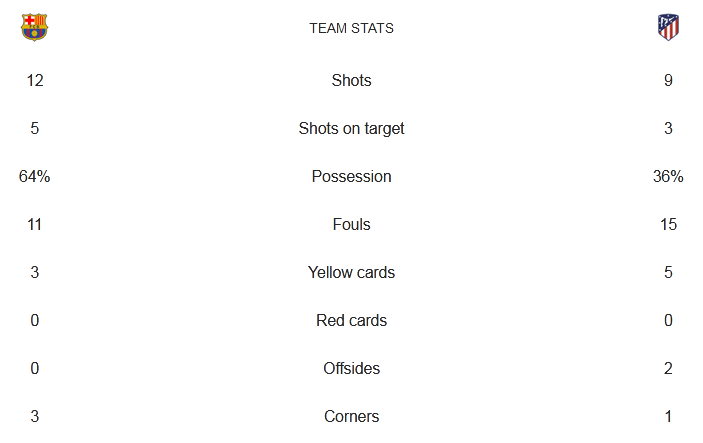Viewport: 703px width, 443px height.
Task: Select Atletico's 5 yellow cards value
Action: click(668, 272)
